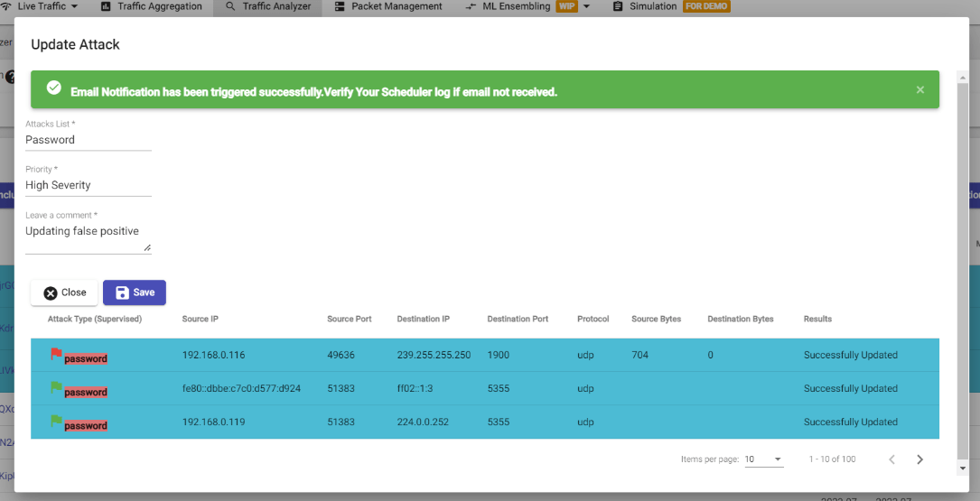The image size is (980, 501).
Task: Open the Packet Management tab
Action: (x=388, y=6)
